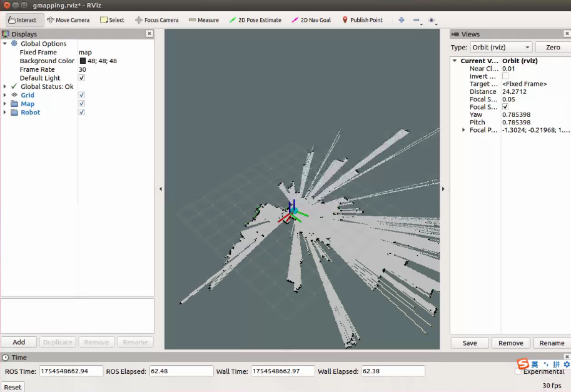Collapse the left Displays panel arrow
Viewport: 571px width, 392px height.
(161, 189)
